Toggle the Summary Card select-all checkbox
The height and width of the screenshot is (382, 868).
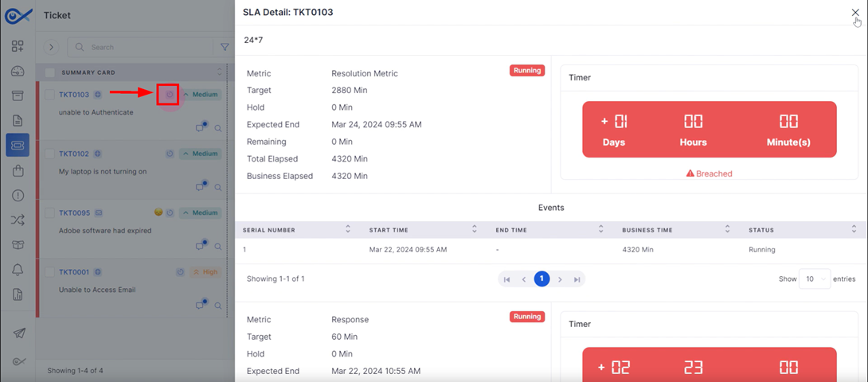pyautogui.click(x=50, y=73)
